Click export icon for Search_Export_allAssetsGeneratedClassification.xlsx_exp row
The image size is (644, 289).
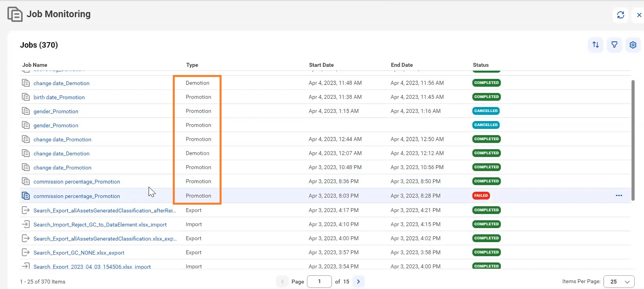pyautogui.click(x=26, y=238)
